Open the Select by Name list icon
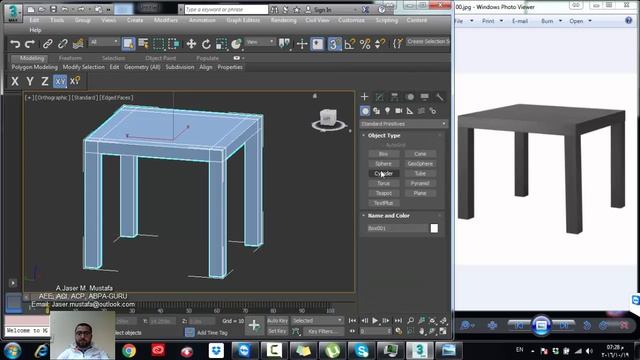Image resolution: width=640 pixels, height=360 pixels. pos(143,44)
